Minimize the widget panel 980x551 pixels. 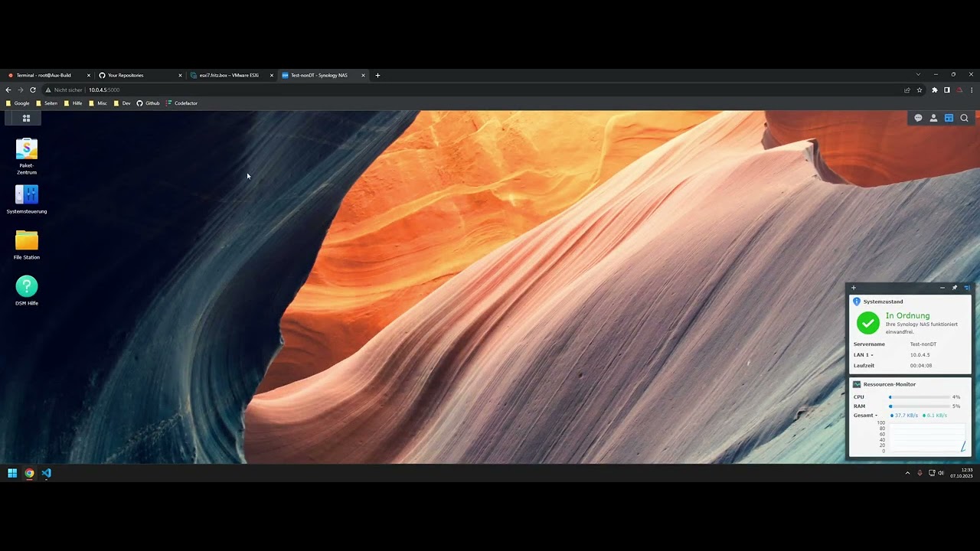coord(942,288)
